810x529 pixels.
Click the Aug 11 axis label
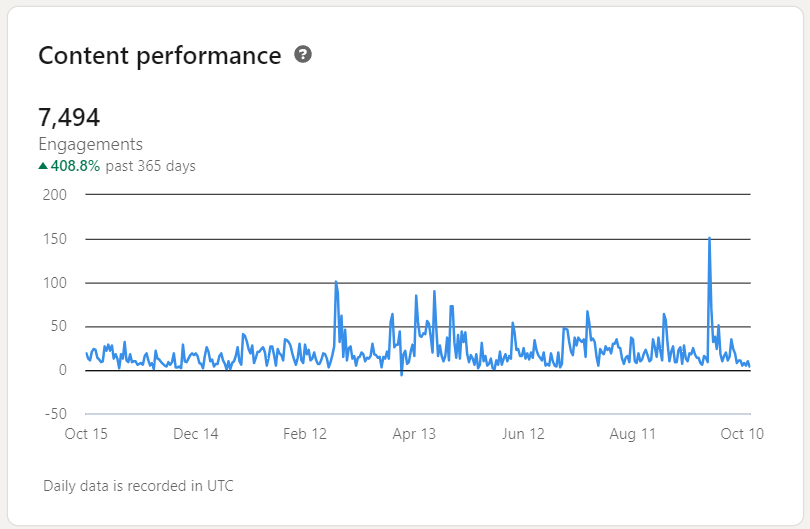[633, 434]
